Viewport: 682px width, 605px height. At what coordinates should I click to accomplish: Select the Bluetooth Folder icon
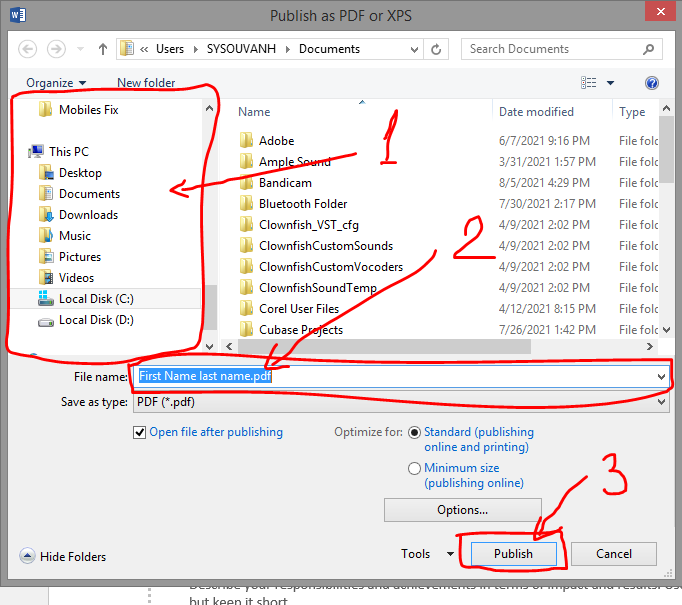pos(246,204)
